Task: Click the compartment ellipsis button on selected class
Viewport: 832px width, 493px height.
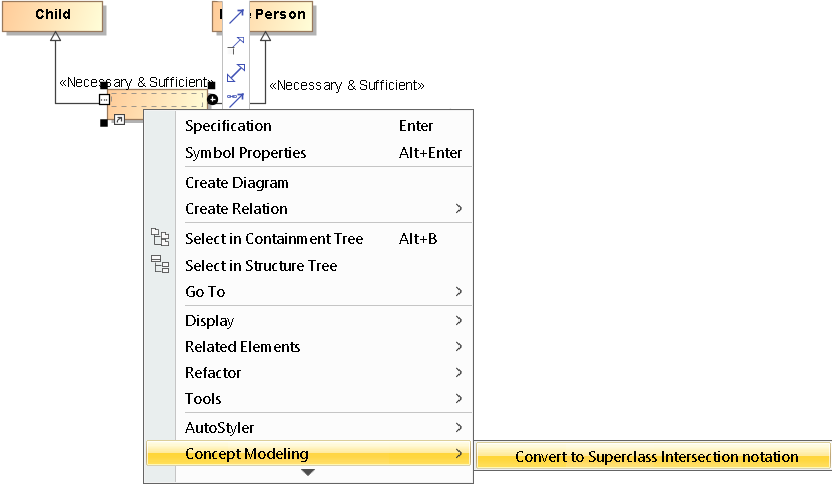Action: coord(104,99)
